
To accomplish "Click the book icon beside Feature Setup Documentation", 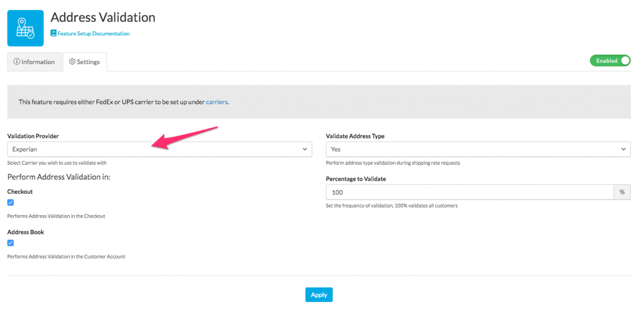I will [x=53, y=33].
